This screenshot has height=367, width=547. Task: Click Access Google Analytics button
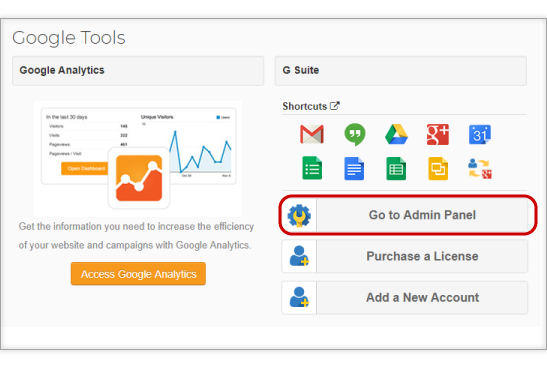click(138, 274)
